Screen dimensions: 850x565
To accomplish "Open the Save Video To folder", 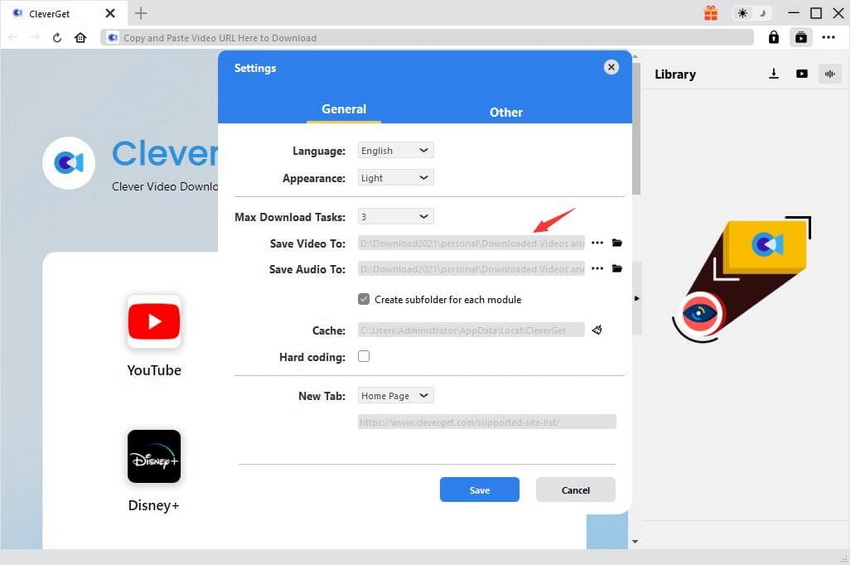I will pos(617,242).
